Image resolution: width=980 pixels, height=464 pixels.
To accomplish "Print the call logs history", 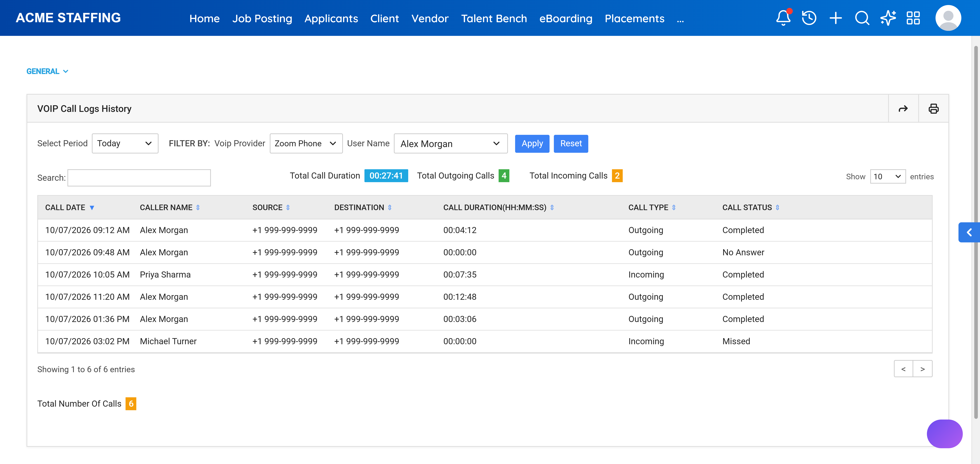I will [934, 109].
